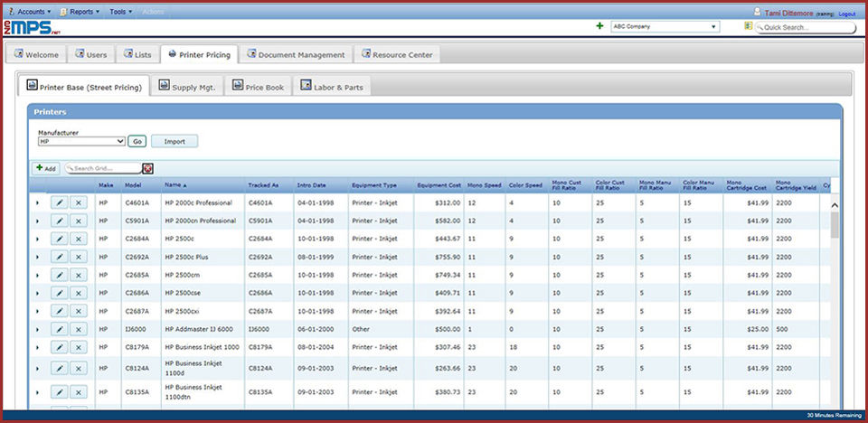Edit the HP 2500cxi row

tap(60, 311)
